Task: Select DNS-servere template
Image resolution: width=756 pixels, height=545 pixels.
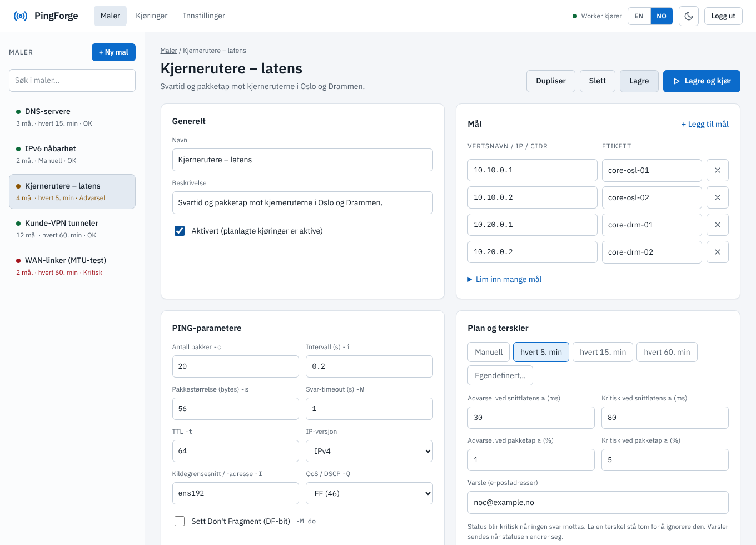Action: (72, 117)
